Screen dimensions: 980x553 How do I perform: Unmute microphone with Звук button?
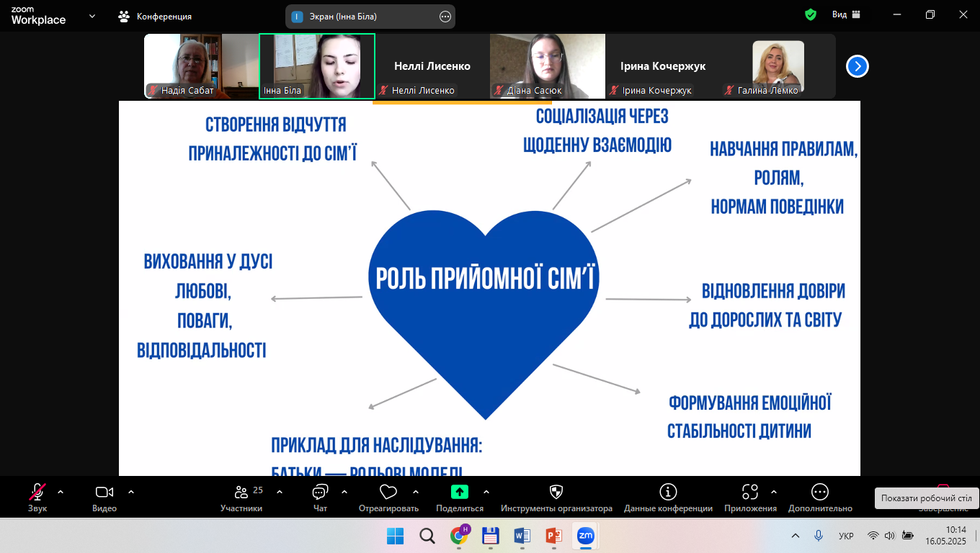coord(37,493)
